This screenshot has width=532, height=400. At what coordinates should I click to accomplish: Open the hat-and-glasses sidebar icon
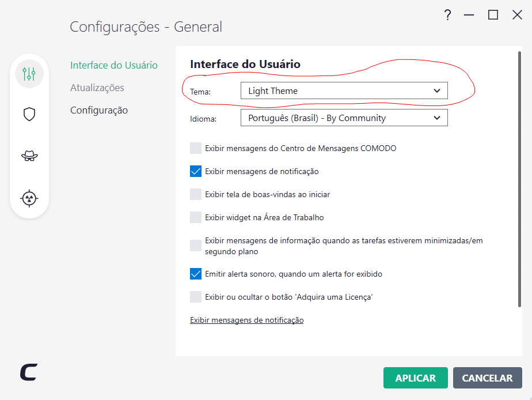(29, 156)
